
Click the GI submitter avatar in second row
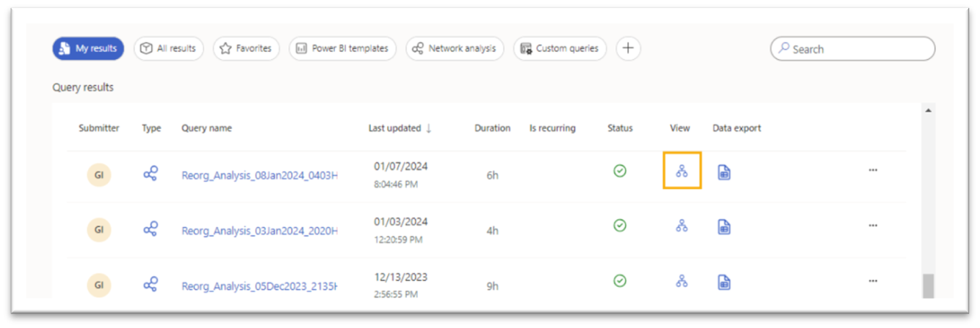click(x=99, y=230)
